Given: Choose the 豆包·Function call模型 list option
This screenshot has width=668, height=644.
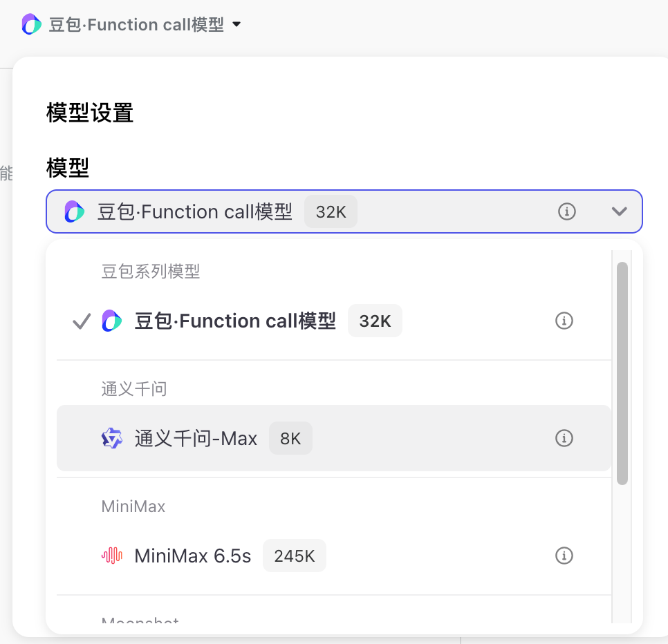Looking at the screenshot, I should (235, 321).
